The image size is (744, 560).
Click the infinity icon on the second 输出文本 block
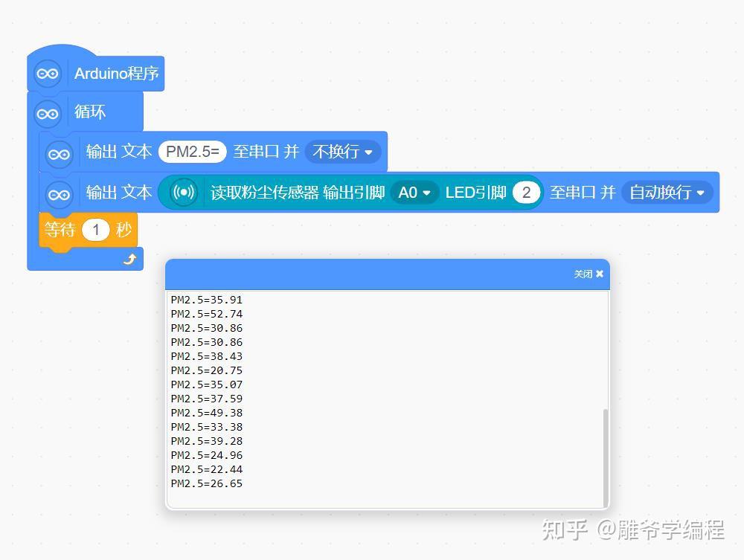click(59, 193)
